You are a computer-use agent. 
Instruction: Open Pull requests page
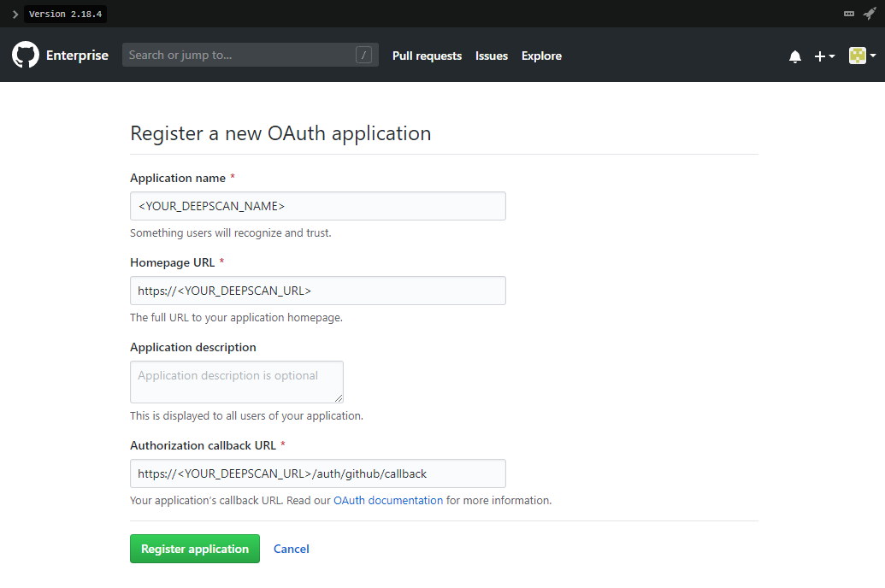click(427, 56)
